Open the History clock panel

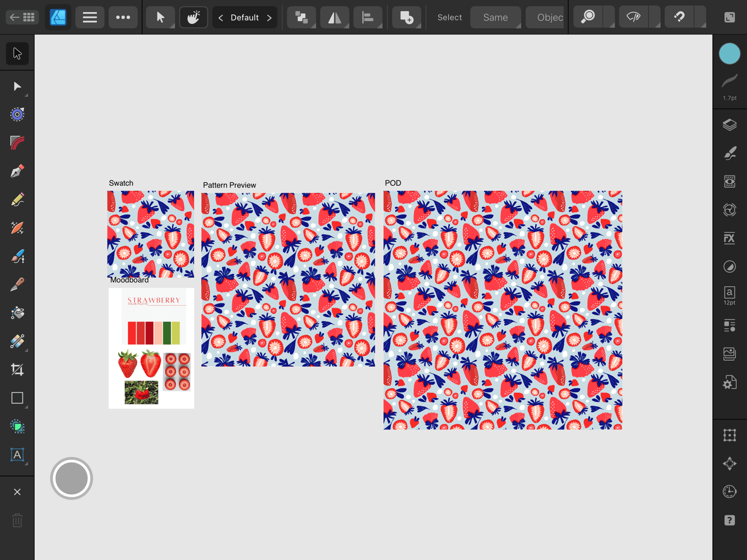(729, 491)
